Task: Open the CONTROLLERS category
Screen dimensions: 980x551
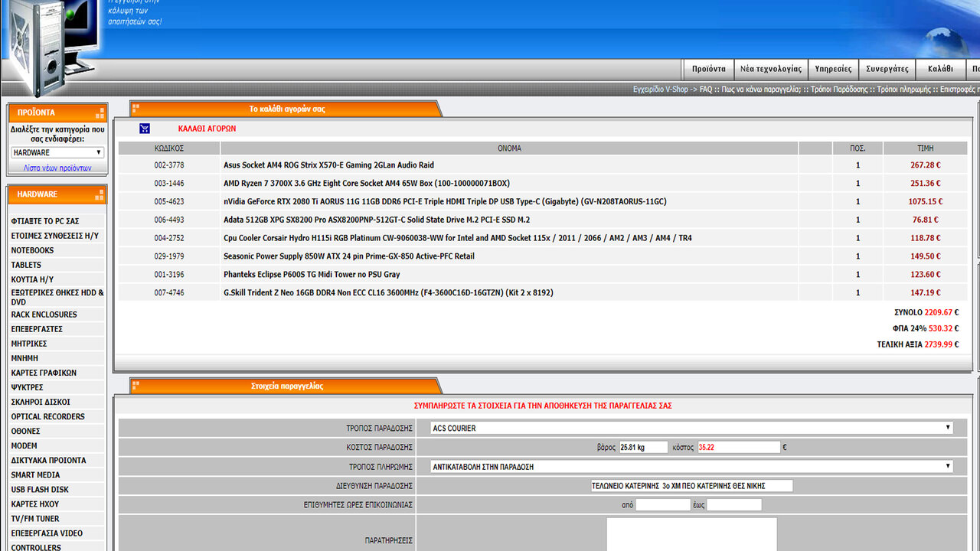Action: (x=36, y=547)
